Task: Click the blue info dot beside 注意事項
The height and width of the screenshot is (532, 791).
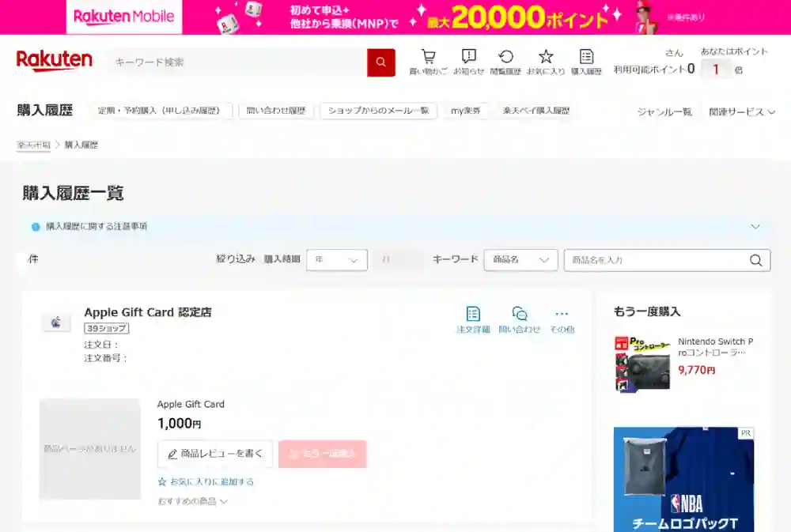Action: point(36,227)
